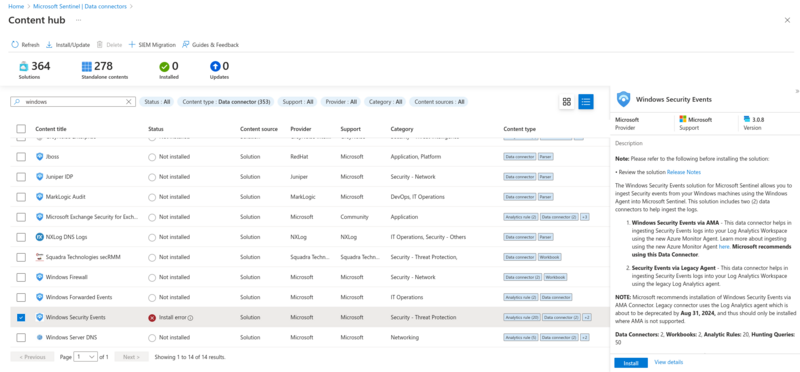Image resolution: width=800 pixels, height=372 pixels.
Task: Click Install/Update in the toolbar
Action: pos(68,45)
